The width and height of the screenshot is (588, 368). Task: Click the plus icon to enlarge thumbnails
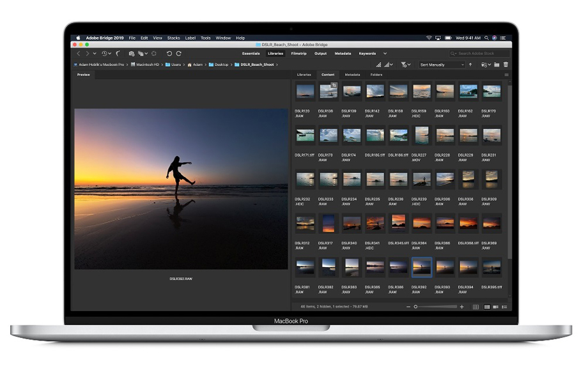[x=462, y=307]
